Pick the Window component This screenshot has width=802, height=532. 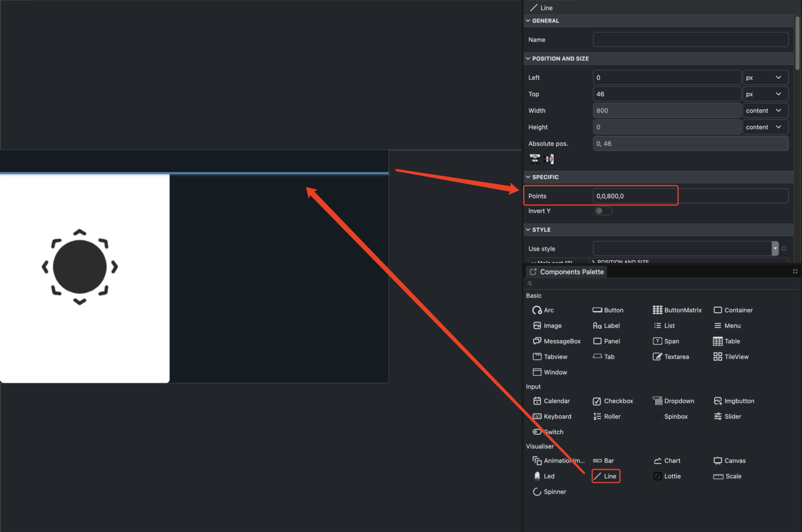click(x=550, y=372)
